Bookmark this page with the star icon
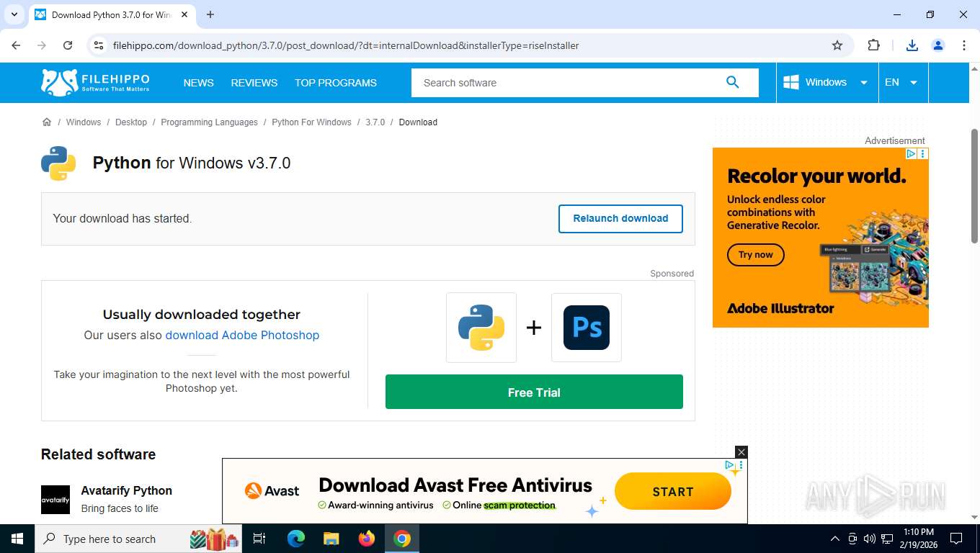The image size is (980, 553). click(837, 45)
